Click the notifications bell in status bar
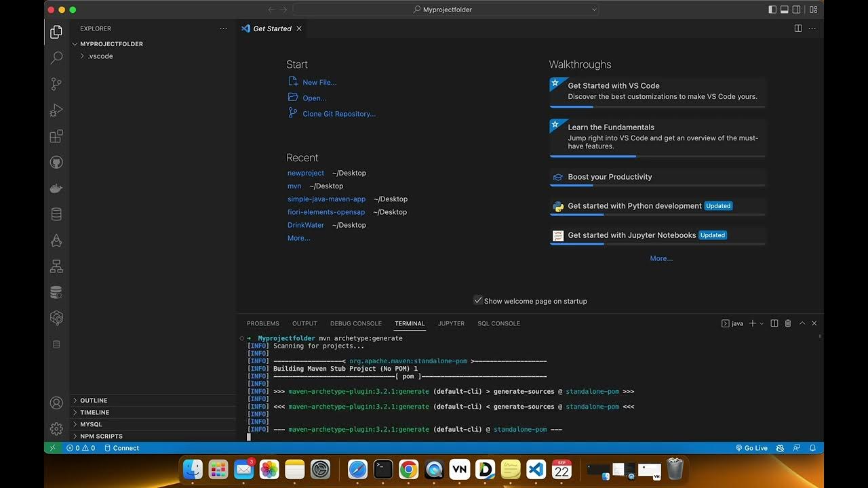 (812, 448)
